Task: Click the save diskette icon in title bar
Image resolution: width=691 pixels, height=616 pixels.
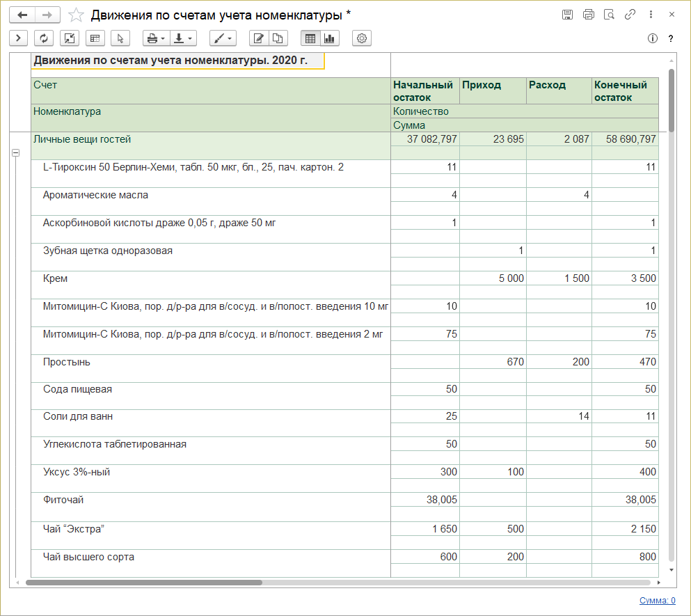Action: tap(567, 15)
